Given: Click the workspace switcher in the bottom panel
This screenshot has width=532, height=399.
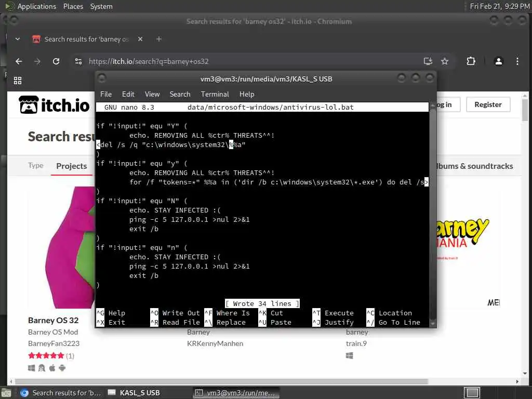Looking at the screenshot, I should (472, 393).
